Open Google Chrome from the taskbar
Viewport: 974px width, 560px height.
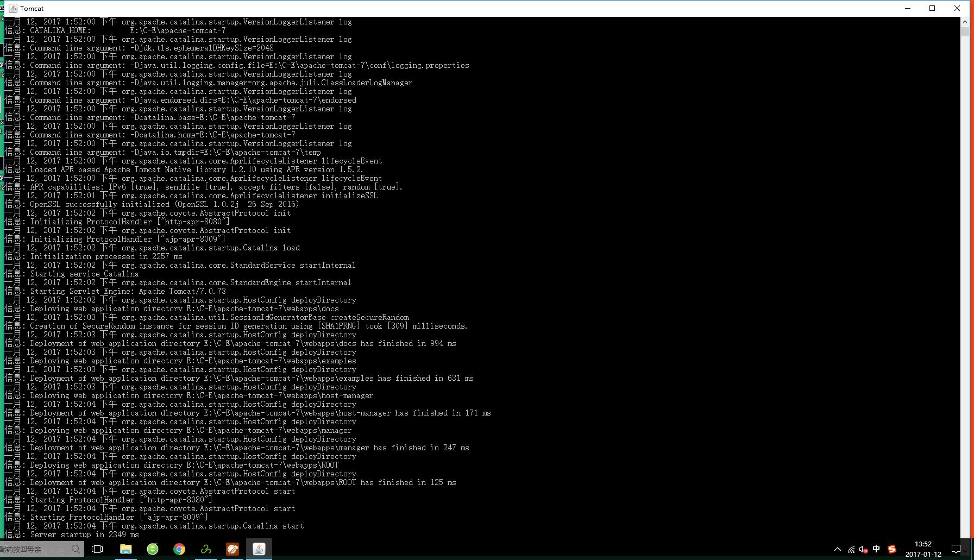coord(179,549)
